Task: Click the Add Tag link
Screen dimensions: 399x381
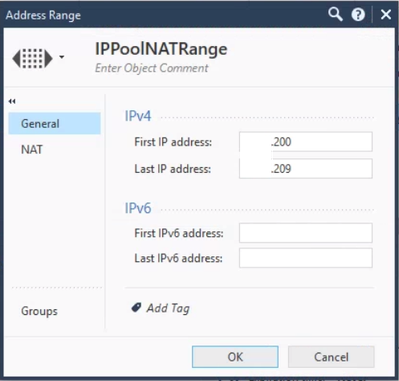Action: [x=168, y=308]
